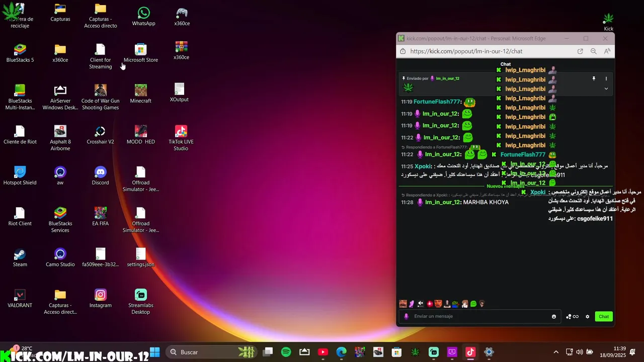Open the pinned message three-dot options

click(x=606, y=78)
